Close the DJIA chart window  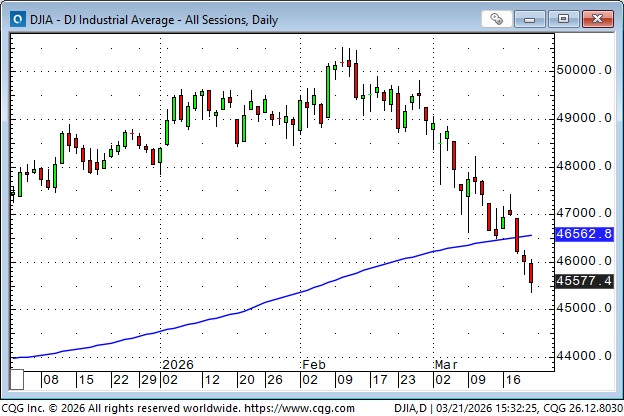pyautogui.click(x=596, y=18)
